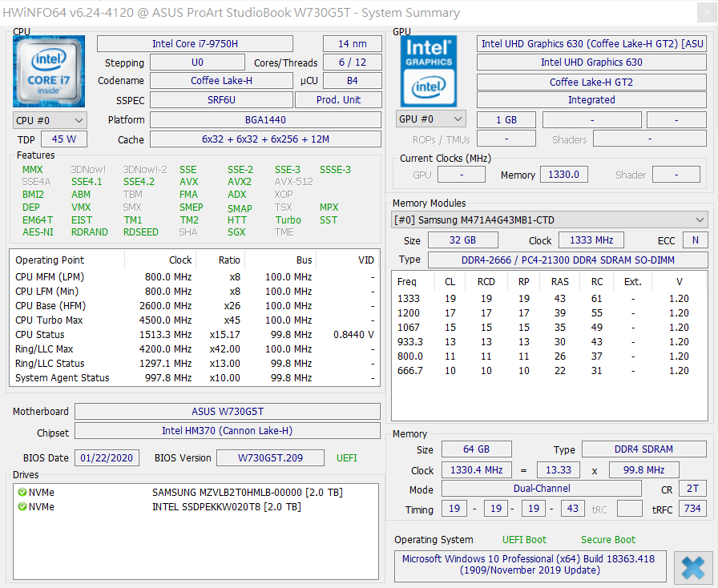Open the CPU #0 selector dropdown

(50, 120)
